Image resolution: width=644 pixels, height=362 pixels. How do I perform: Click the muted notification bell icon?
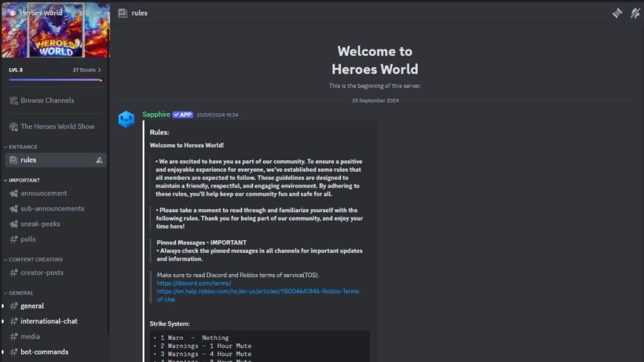635,13
